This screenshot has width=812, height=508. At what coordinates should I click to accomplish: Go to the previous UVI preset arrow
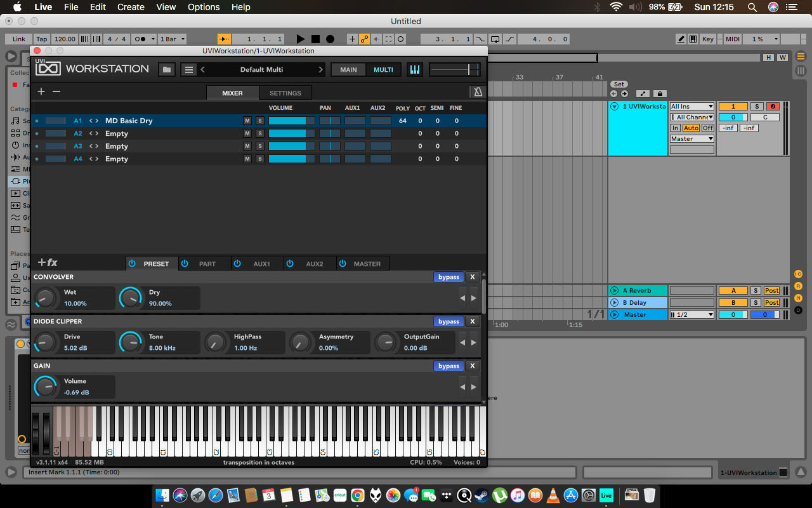pos(203,69)
